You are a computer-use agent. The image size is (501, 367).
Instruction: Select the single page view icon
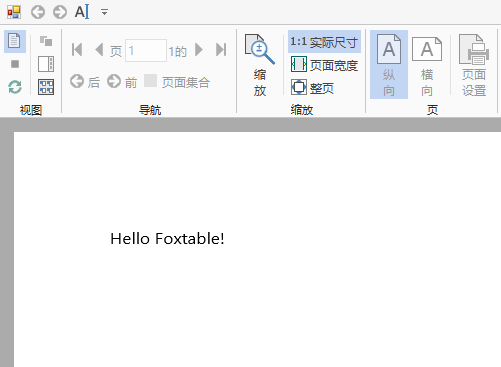click(x=15, y=41)
